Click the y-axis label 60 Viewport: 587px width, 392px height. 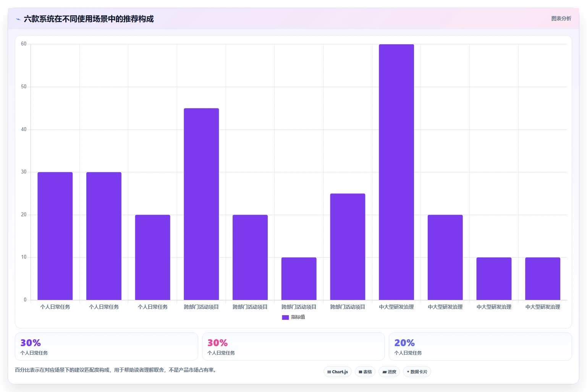tap(24, 44)
